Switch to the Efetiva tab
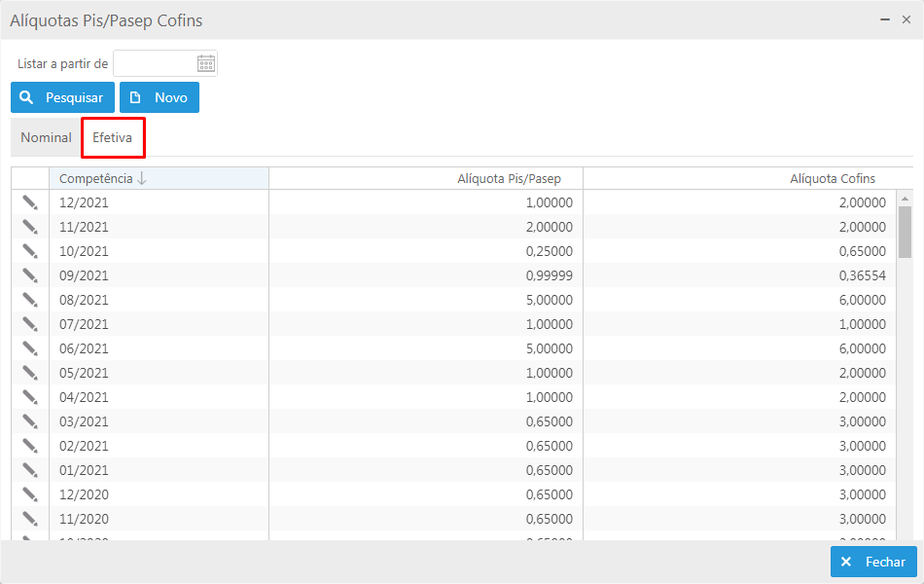 point(113,137)
